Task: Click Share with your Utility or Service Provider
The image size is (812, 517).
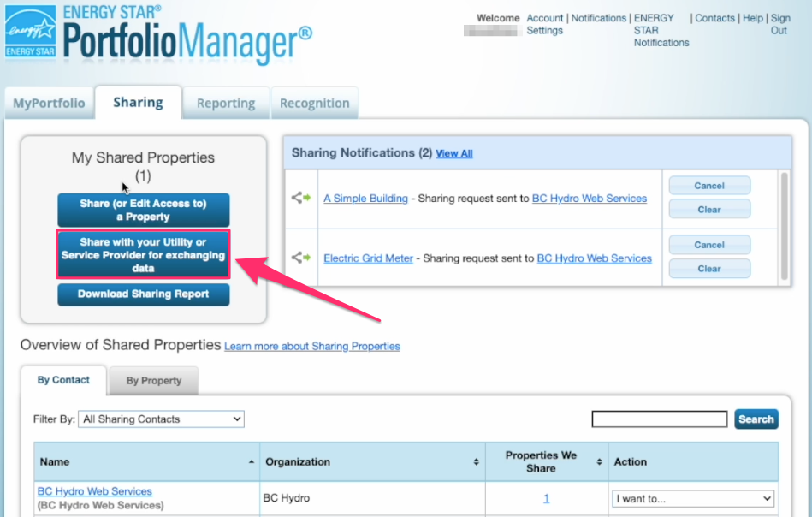Action: tap(143, 255)
